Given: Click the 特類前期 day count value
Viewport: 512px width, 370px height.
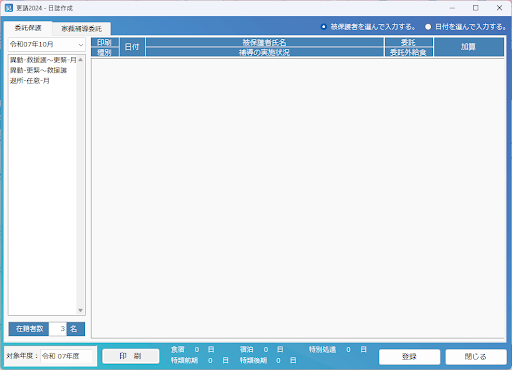Looking at the screenshot, I should tap(210, 361).
